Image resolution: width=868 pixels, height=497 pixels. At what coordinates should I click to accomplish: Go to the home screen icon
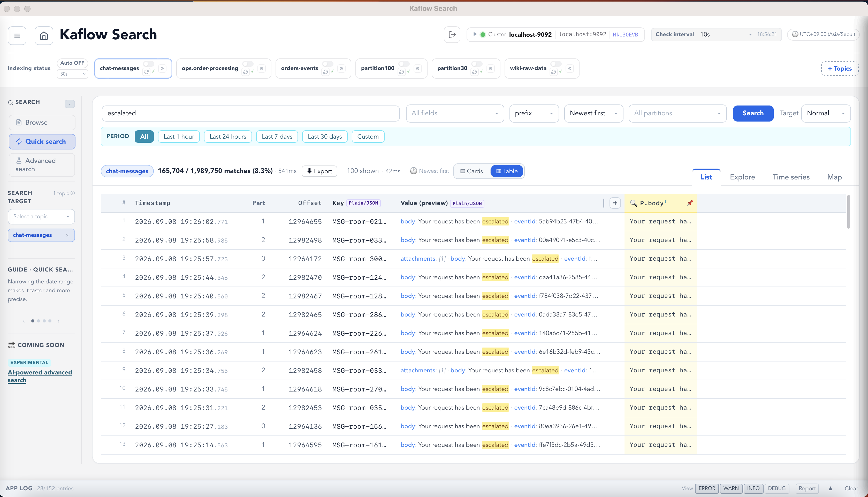tap(44, 35)
